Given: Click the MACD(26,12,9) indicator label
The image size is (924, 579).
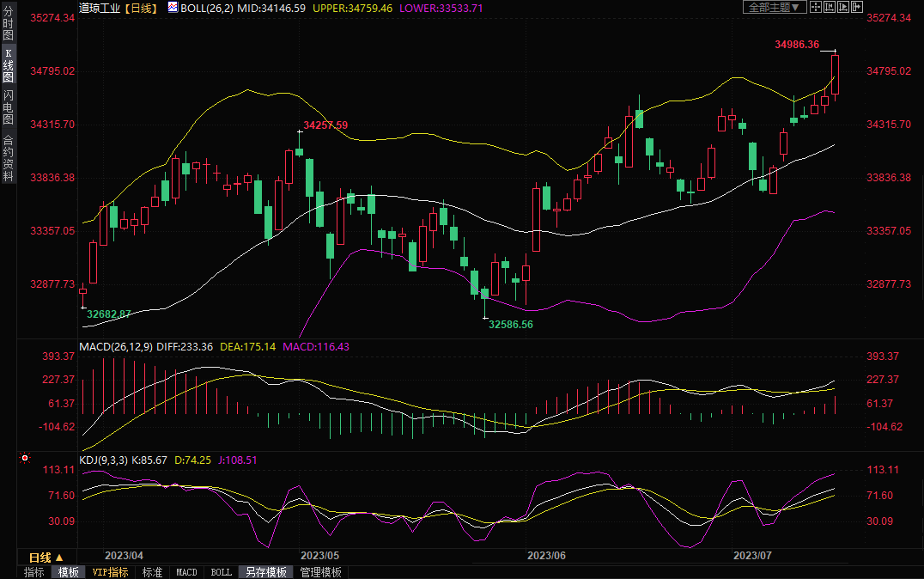Looking at the screenshot, I should click(116, 347).
